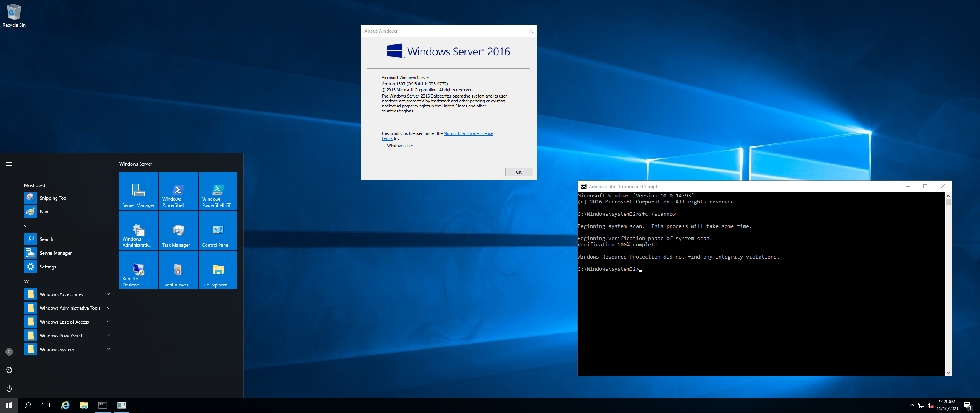Expand the Windows Accessories folder
This screenshot has width=980, height=413.
(x=67, y=294)
